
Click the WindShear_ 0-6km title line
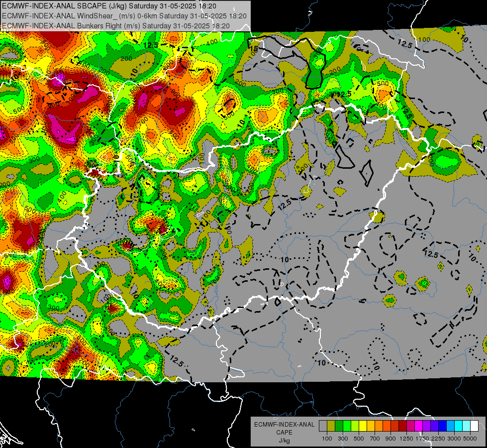click(124, 16)
